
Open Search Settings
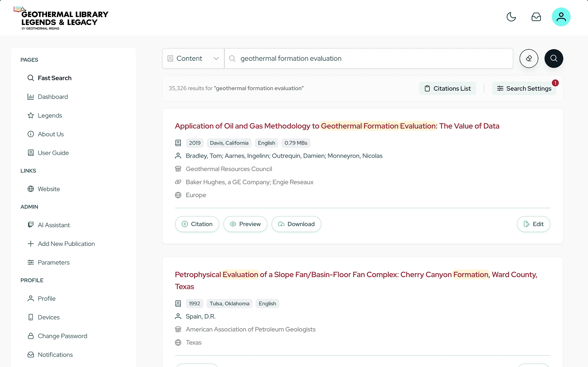click(x=524, y=88)
